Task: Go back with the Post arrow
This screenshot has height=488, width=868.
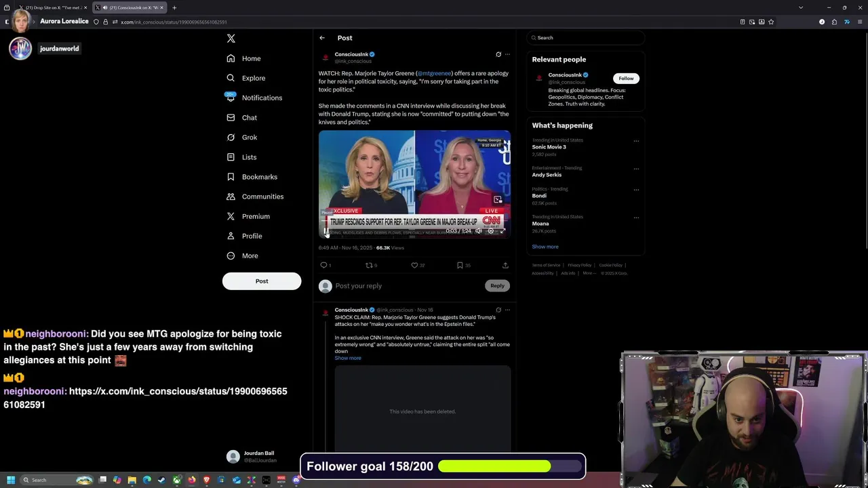Action: [322, 38]
